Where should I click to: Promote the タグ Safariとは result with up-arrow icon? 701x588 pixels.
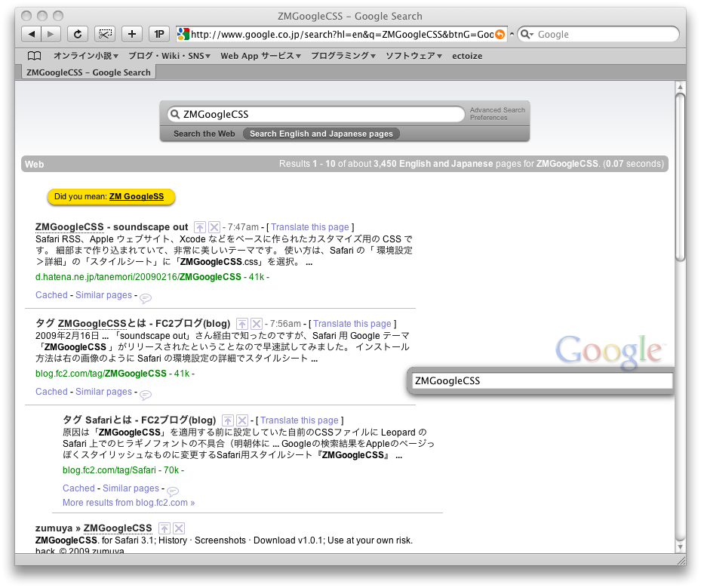pyautogui.click(x=228, y=420)
